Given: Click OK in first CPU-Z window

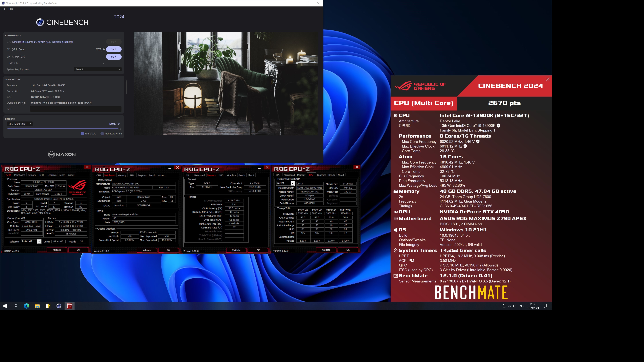Looking at the screenshot, I should coord(78,250).
